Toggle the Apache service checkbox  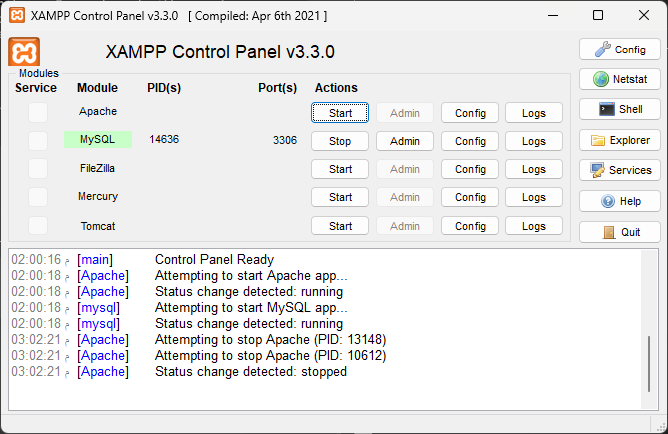point(38,112)
